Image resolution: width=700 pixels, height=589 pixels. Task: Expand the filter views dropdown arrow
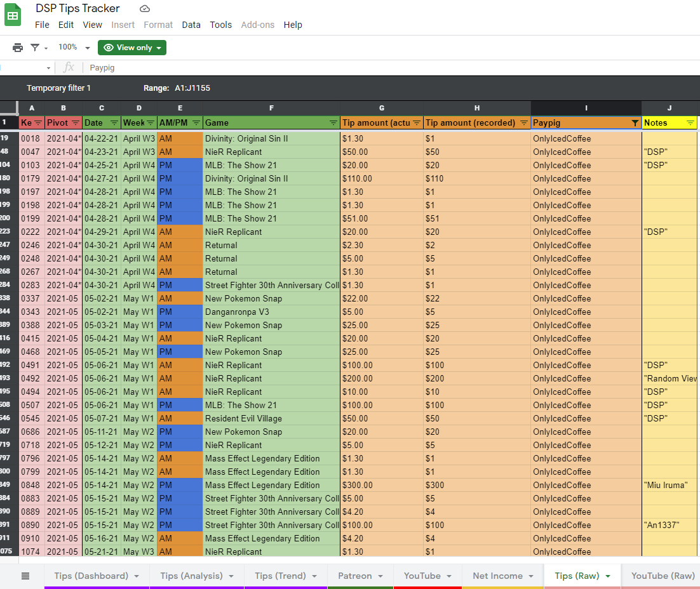tap(46, 48)
